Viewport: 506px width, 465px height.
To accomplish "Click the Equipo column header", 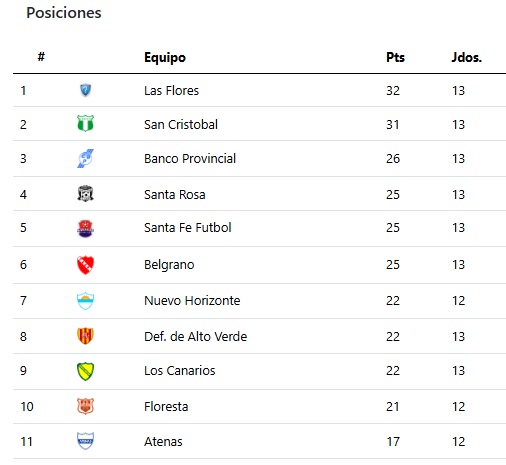I will tap(165, 58).
